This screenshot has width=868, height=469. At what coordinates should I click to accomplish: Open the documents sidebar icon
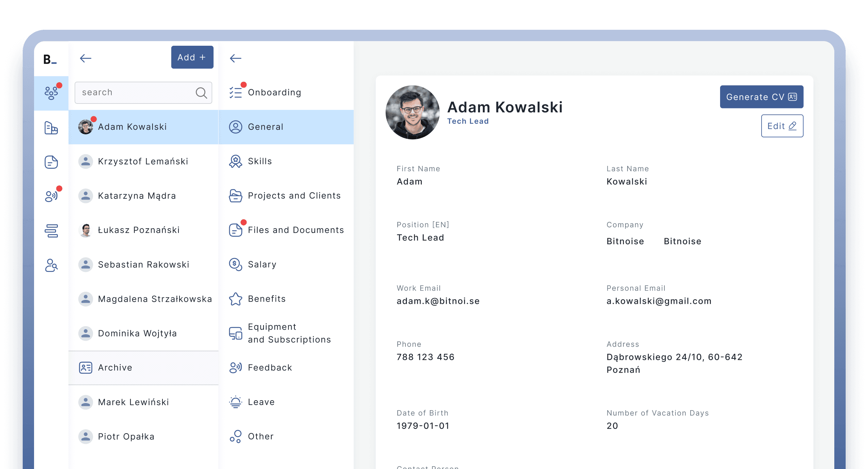pos(51,162)
